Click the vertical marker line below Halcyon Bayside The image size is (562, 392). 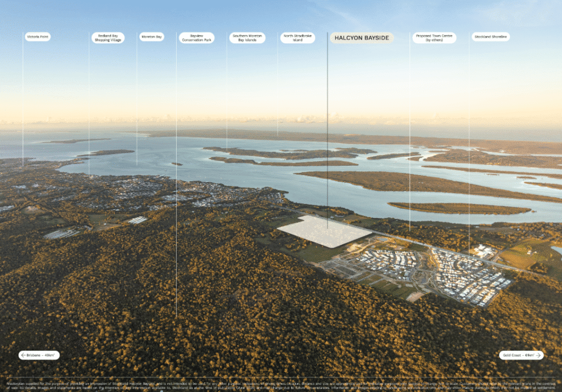(327, 137)
